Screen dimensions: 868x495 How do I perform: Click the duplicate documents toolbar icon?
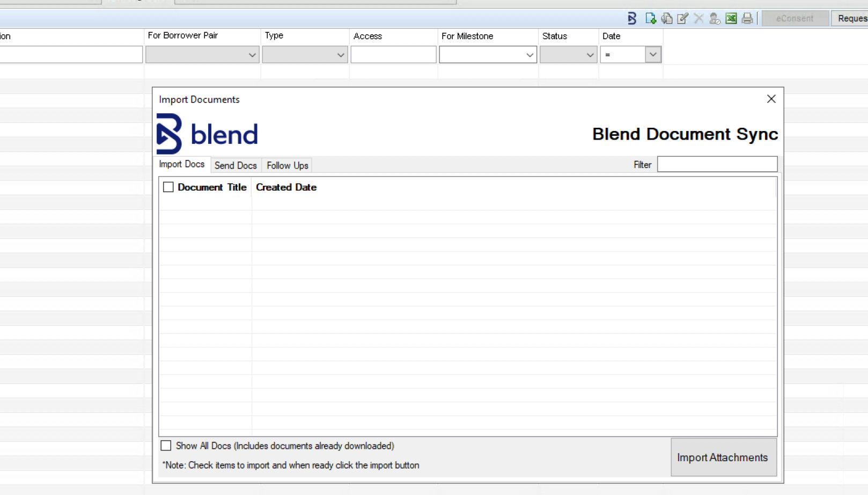click(667, 18)
